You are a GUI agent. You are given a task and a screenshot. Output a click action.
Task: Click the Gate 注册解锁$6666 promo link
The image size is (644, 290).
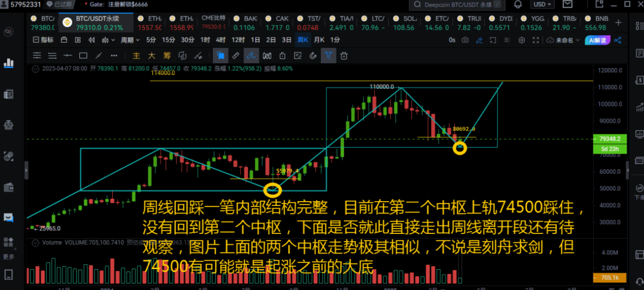[x=119, y=5]
